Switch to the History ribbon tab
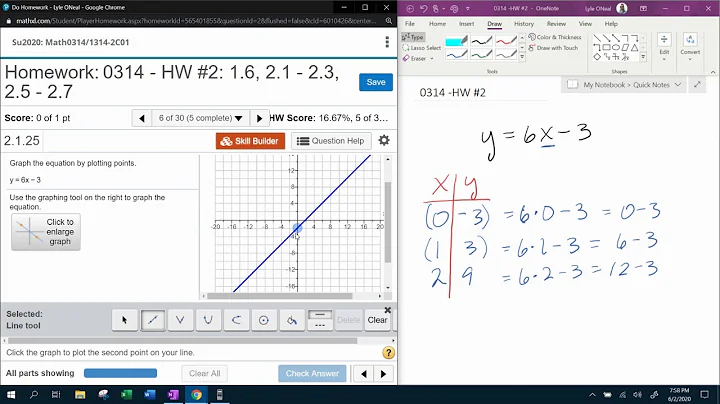This screenshot has width=720, height=404. (524, 24)
